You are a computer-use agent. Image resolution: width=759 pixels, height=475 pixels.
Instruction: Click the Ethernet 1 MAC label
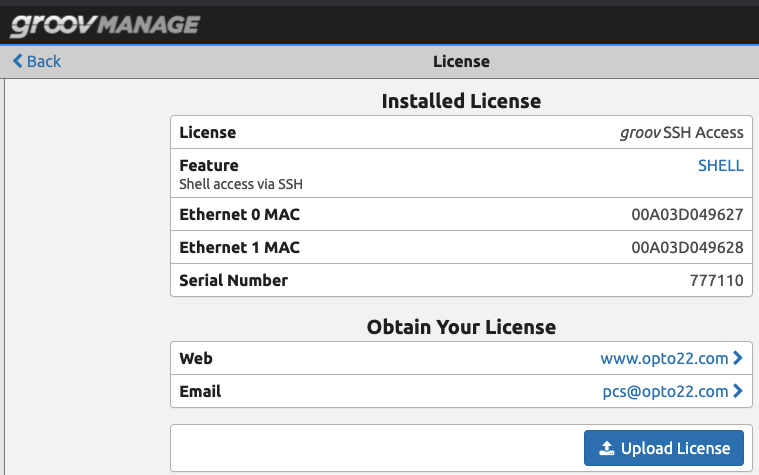[x=240, y=247]
